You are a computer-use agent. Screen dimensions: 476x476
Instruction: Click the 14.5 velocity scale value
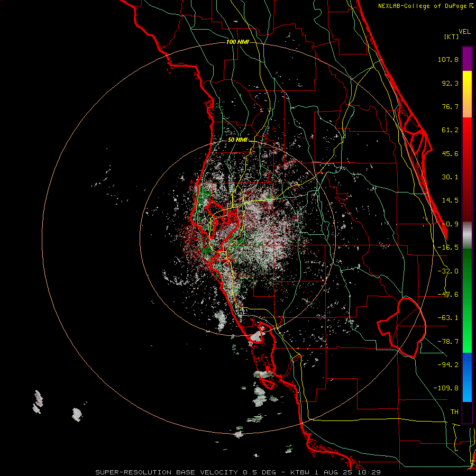[x=450, y=200]
